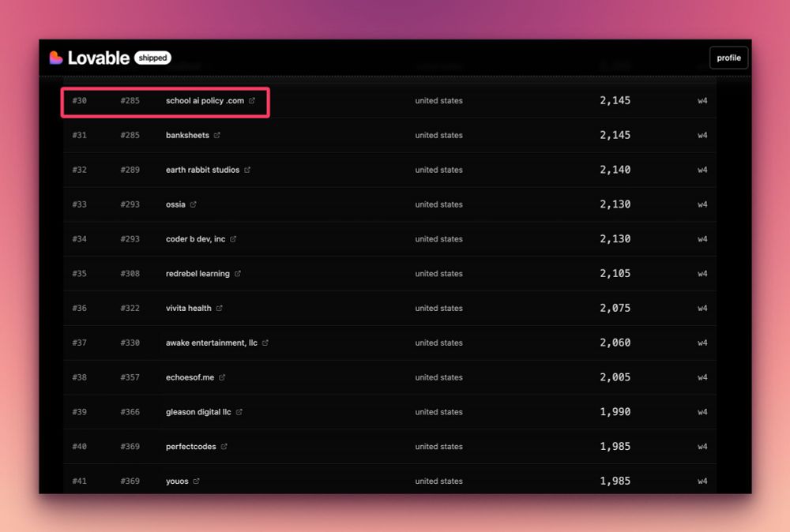Click rank #32 cell
The image size is (790, 532).
79,170
